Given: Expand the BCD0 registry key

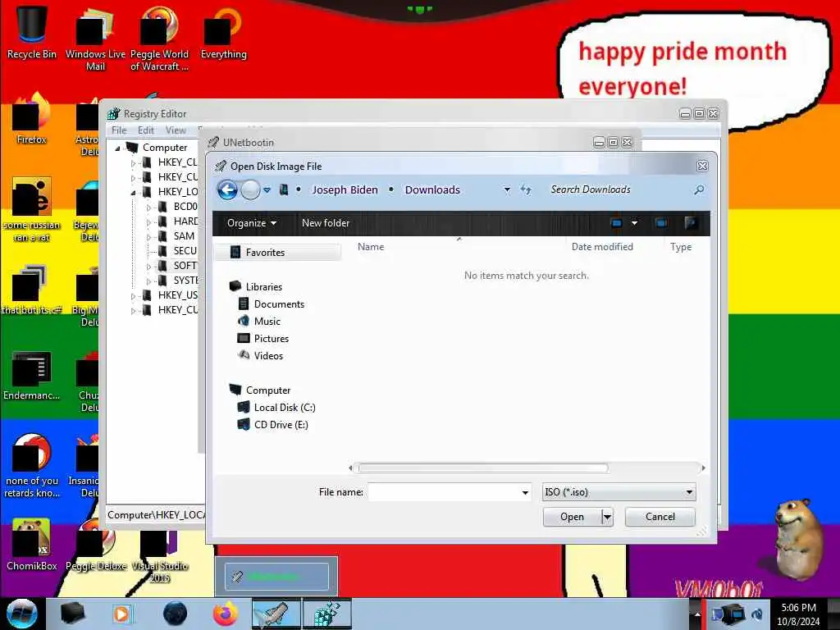Looking at the screenshot, I should tap(149, 208).
